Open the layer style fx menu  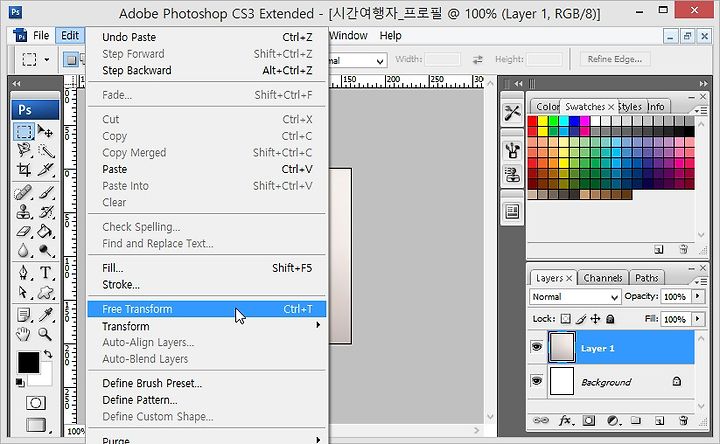pyautogui.click(x=565, y=420)
